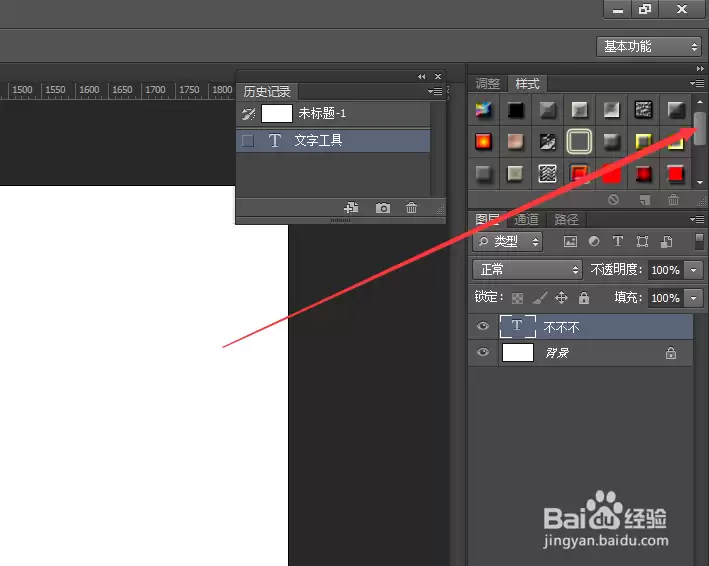Switch to the 通道 tab

coord(526,219)
